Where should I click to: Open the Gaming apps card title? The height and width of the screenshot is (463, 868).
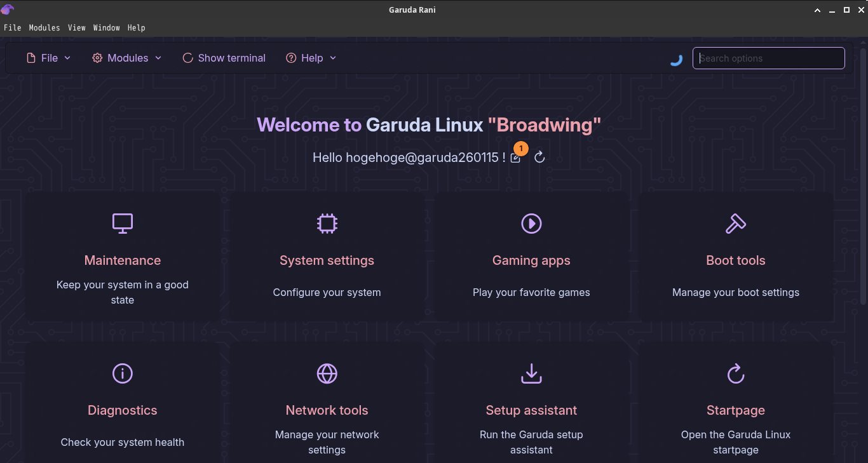531,260
